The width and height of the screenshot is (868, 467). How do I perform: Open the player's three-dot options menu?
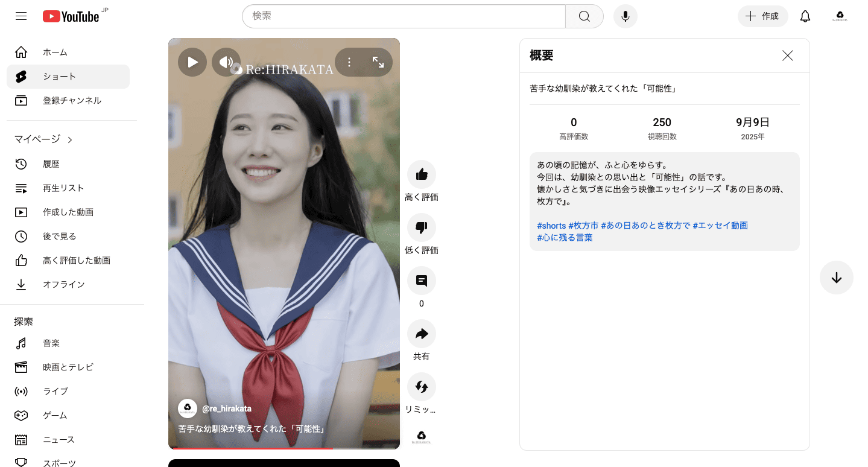(x=349, y=62)
